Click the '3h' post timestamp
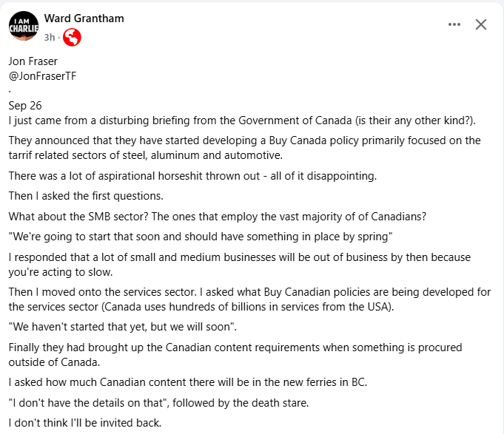The image size is (504, 434). coord(50,36)
